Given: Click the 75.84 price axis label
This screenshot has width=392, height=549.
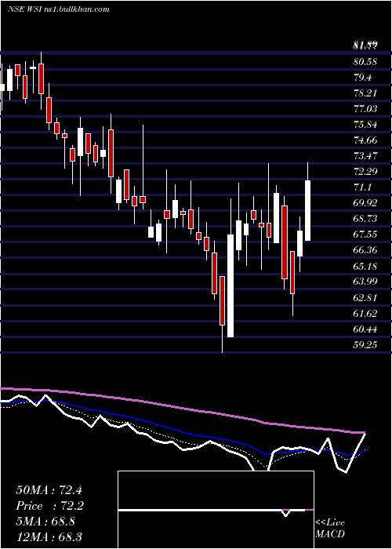Looking at the screenshot, I should coord(365,125).
